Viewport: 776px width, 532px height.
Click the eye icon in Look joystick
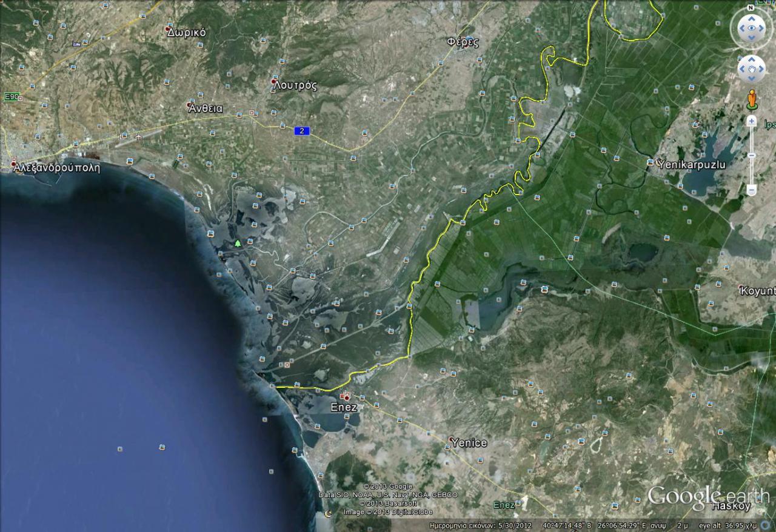click(x=752, y=28)
